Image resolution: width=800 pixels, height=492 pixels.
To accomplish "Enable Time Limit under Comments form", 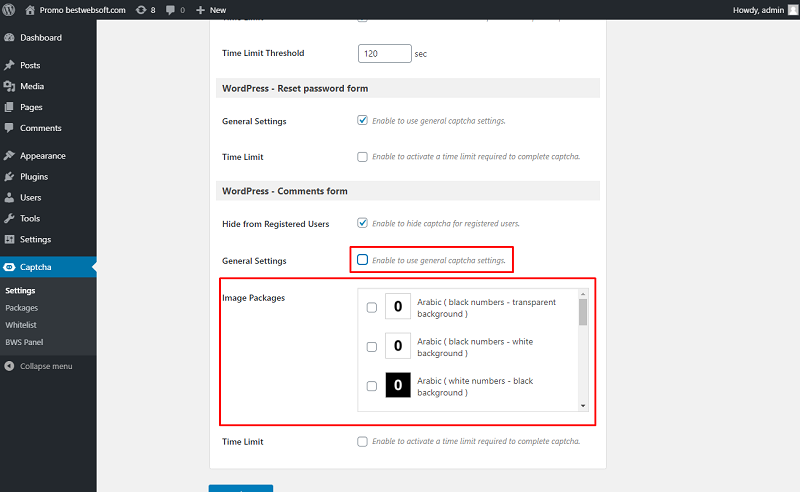I will coord(362,441).
